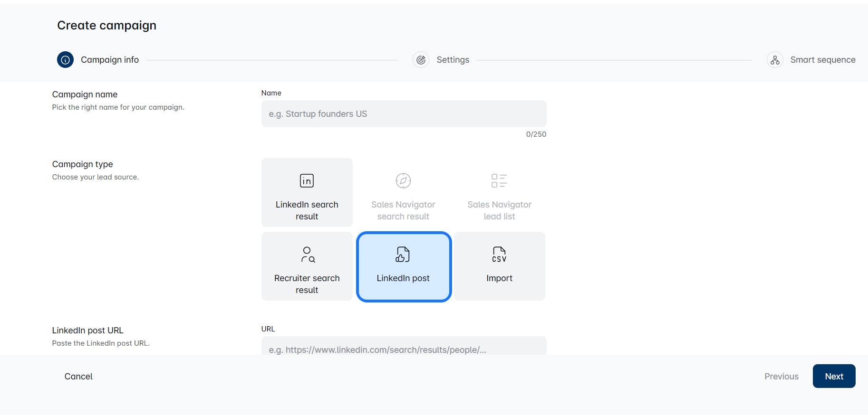Click the Previous button
Viewport: 868px width, 415px height.
coord(781,377)
